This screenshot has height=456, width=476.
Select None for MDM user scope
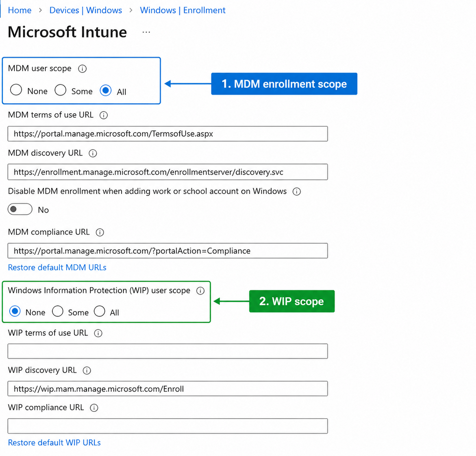pyautogui.click(x=16, y=90)
